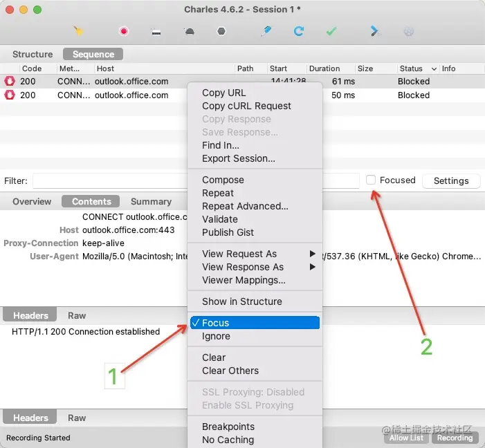Select response pane Raw tab at bottom
This screenshot has width=485, height=448.
pos(77,418)
